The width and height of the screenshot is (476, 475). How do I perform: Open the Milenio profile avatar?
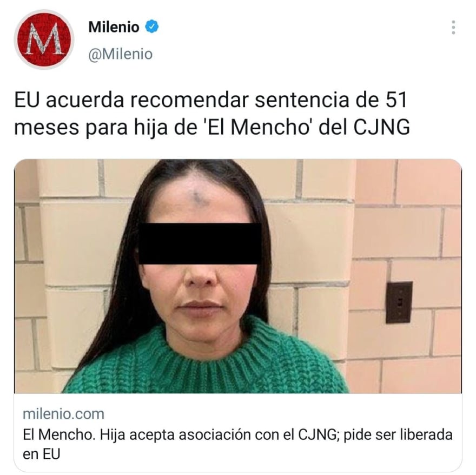(44, 39)
